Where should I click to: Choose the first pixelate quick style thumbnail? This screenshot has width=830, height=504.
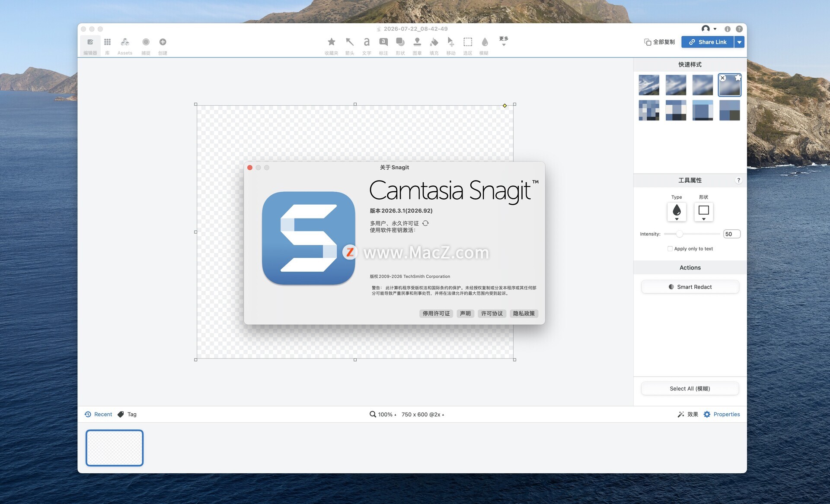click(x=649, y=110)
